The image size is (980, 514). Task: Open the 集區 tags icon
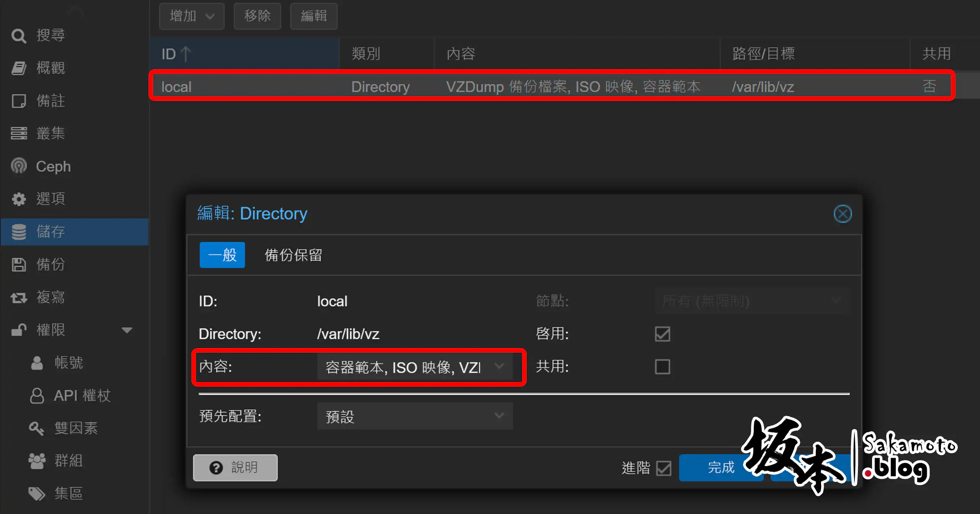pyautogui.click(x=37, y=494)
